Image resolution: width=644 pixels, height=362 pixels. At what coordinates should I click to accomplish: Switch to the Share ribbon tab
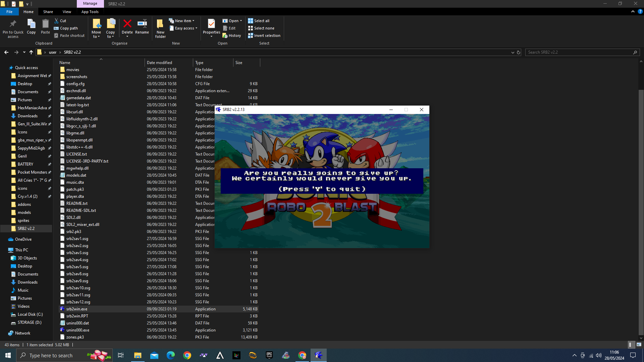[x=48, y=12]
